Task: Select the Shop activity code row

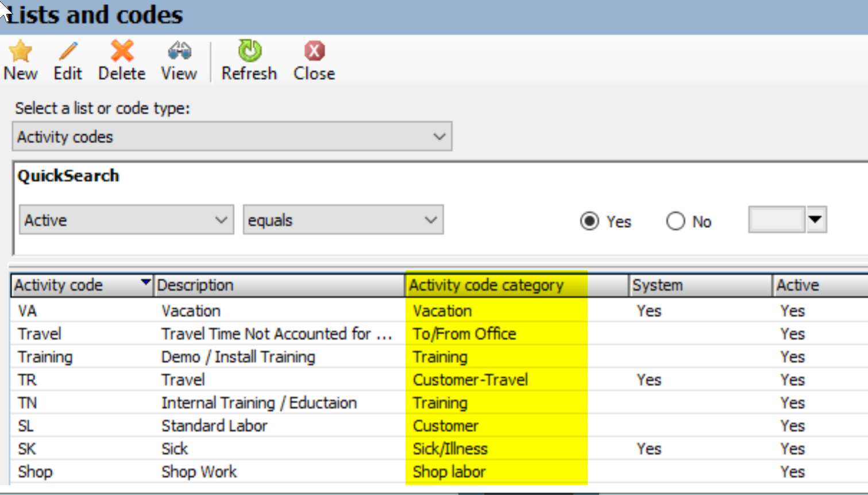Action: 439,471
